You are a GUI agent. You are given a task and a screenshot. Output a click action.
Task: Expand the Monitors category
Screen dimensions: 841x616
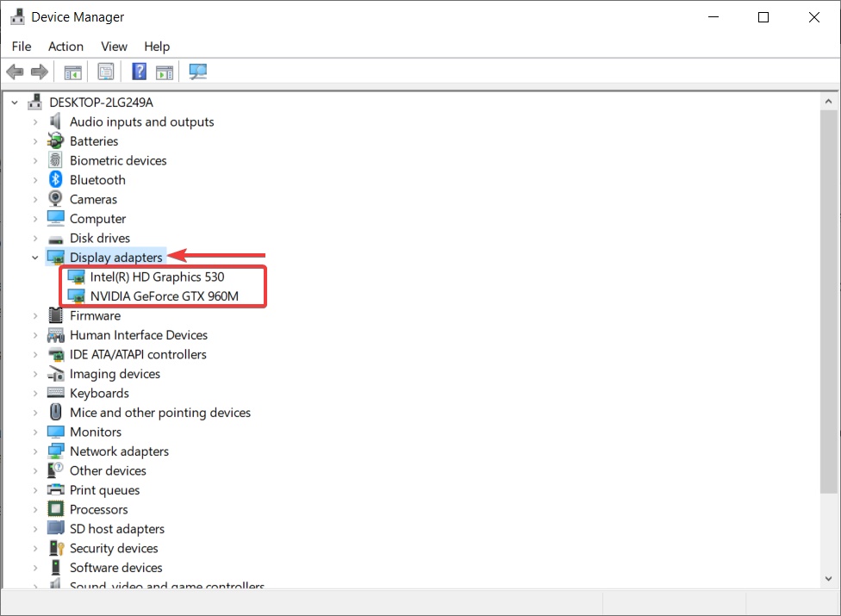34,432
